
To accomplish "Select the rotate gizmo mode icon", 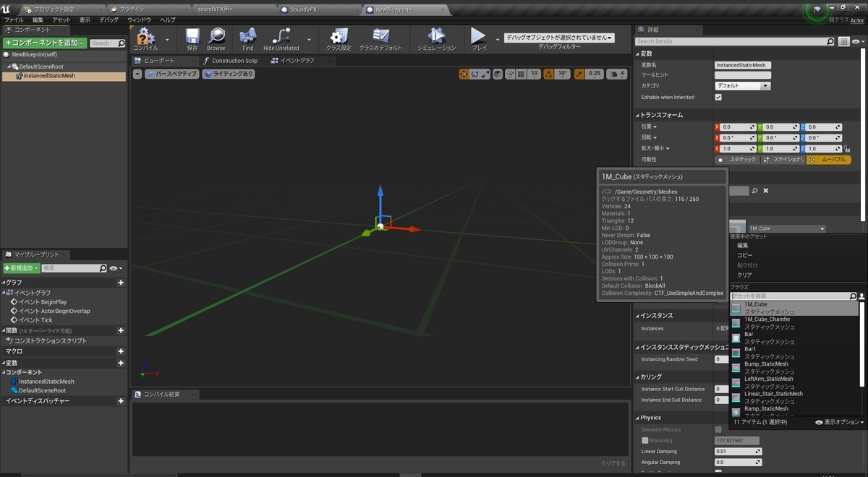I will coord(475,74).
